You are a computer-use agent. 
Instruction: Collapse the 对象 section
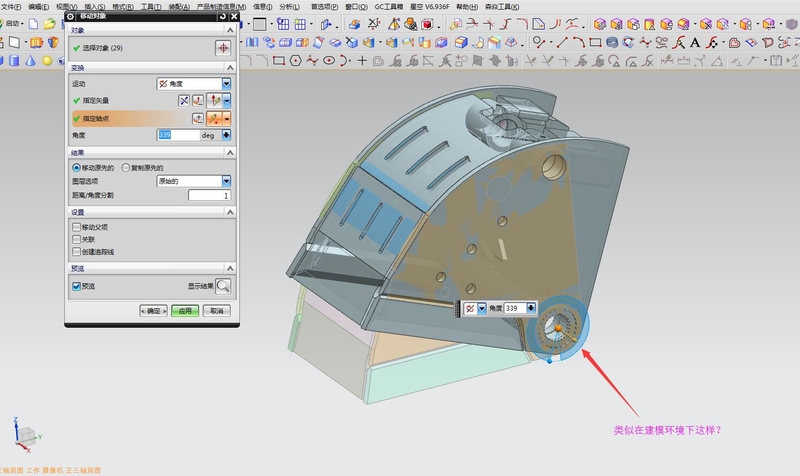(x=230, y=31)
